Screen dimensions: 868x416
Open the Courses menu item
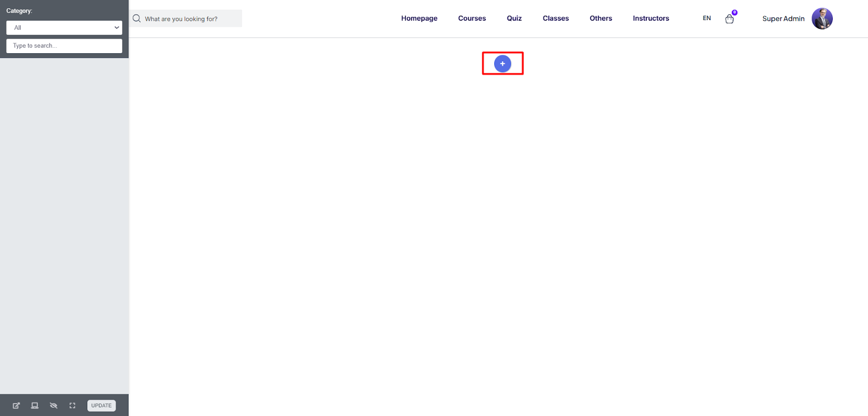[472, 18]
